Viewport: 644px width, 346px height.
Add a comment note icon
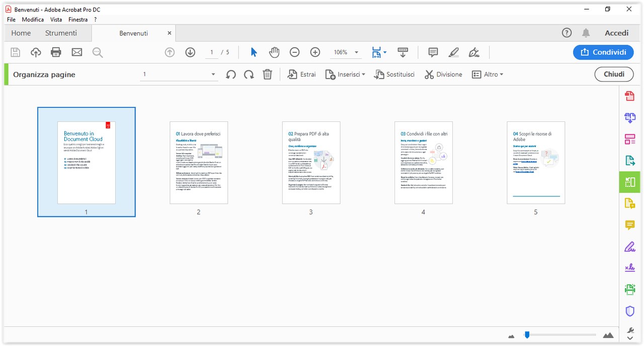(433, 52)
